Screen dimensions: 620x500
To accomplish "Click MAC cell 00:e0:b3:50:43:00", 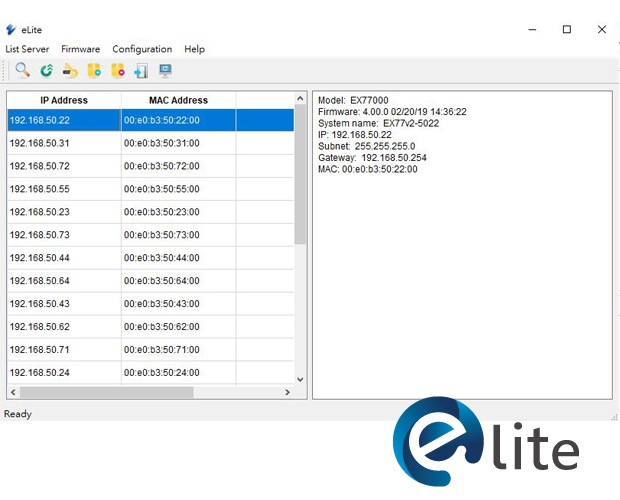I will pyautogui.click(x=178, y=304).
